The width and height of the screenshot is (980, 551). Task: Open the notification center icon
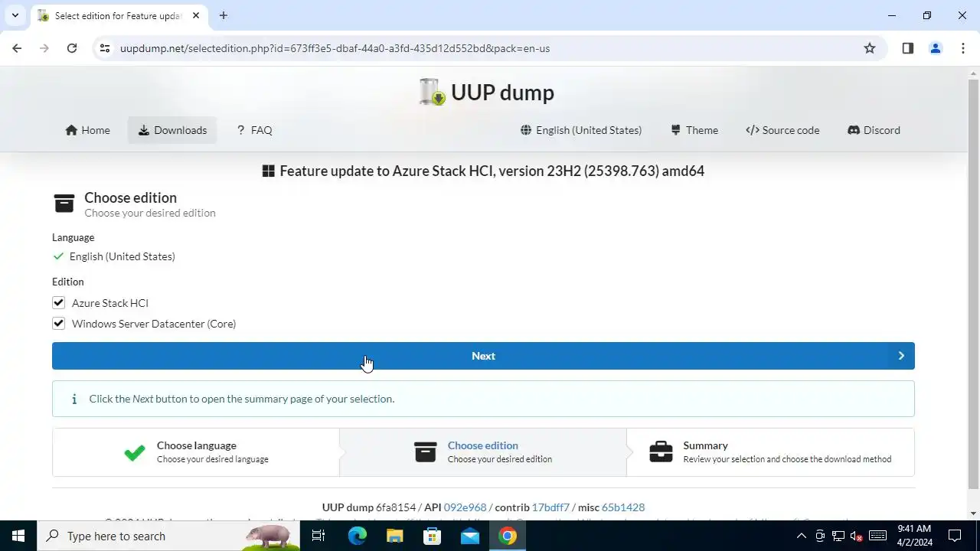[x=955, y=536]
